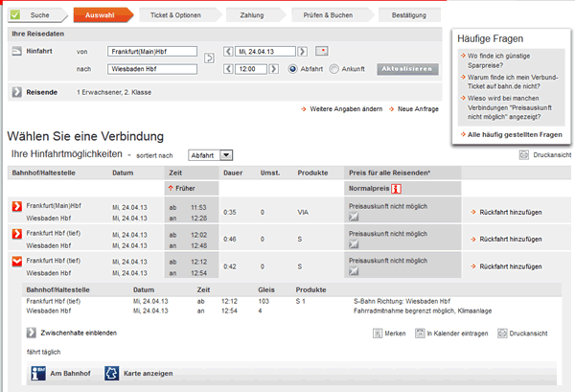Click the top Druckansicht printer icon

point(524,154)
